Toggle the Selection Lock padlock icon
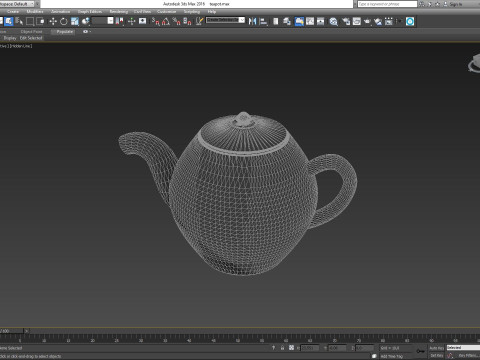The width and height of the screenshot is (480, 360). tap(282, 348)
